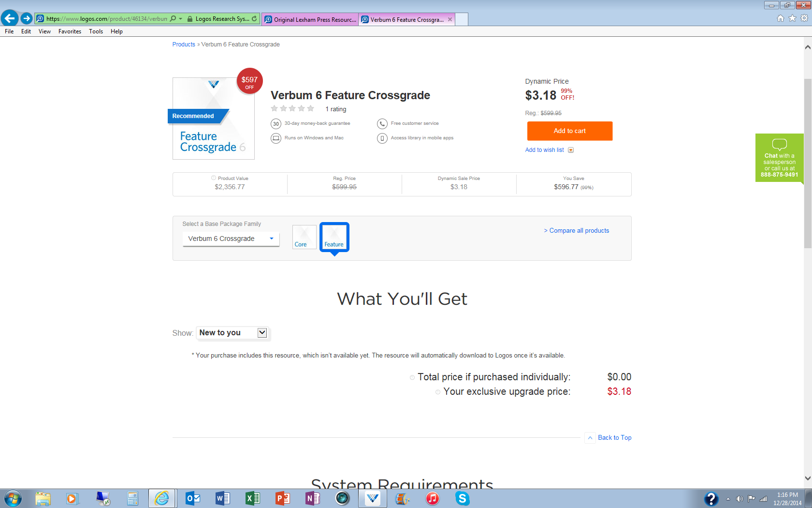Expand the address bar history dropdown arrow
Image resolution: width=812 pixels, height=508 pixels.
(x=181, y=19)
